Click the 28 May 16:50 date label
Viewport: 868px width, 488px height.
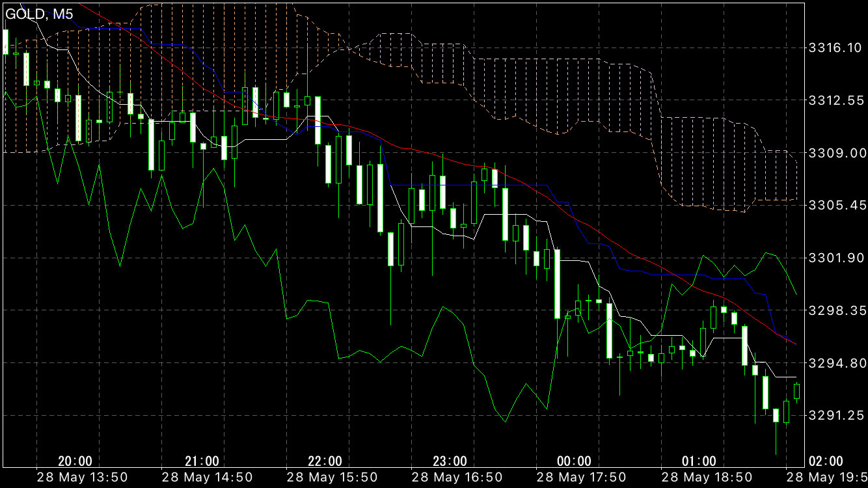456,478
